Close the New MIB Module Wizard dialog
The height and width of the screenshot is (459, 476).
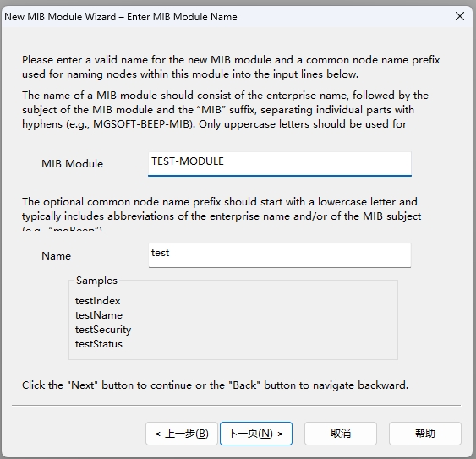click(x=460, y=16)
